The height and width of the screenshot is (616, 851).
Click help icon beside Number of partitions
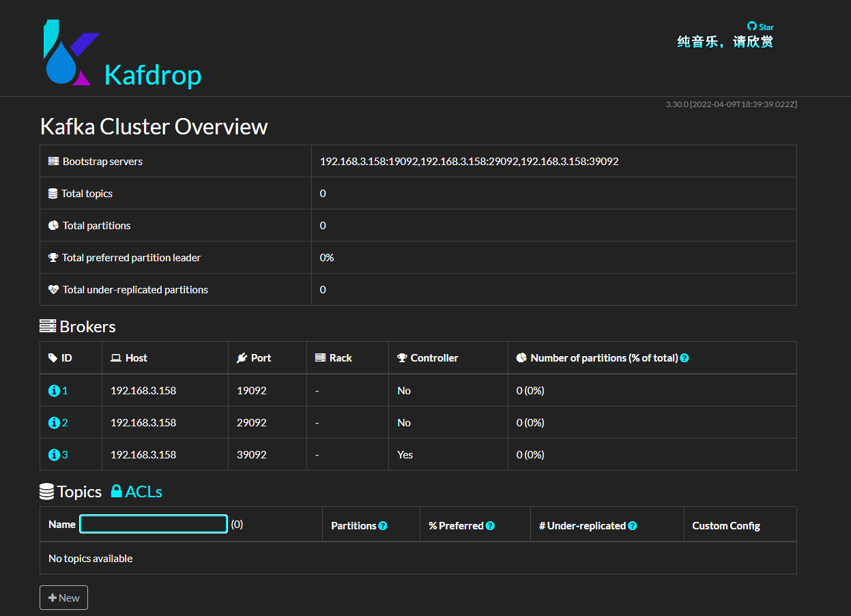point(684,358)
